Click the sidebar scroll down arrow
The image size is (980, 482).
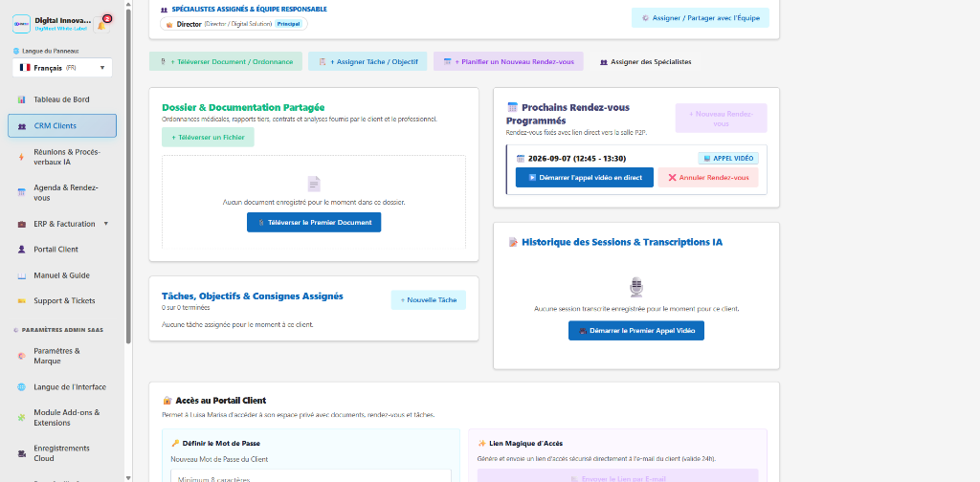pyautogui.click(x=128, y=477)
